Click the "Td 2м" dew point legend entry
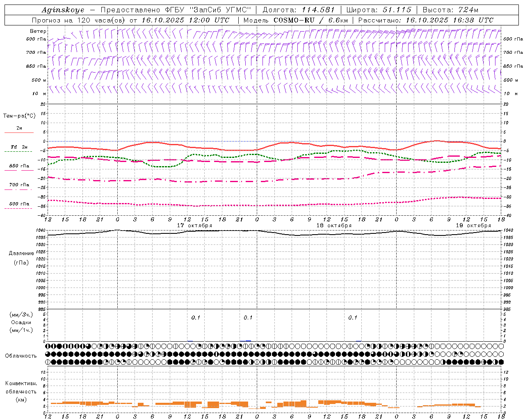The width and height of the screenshot is (525, 420). 19,147
